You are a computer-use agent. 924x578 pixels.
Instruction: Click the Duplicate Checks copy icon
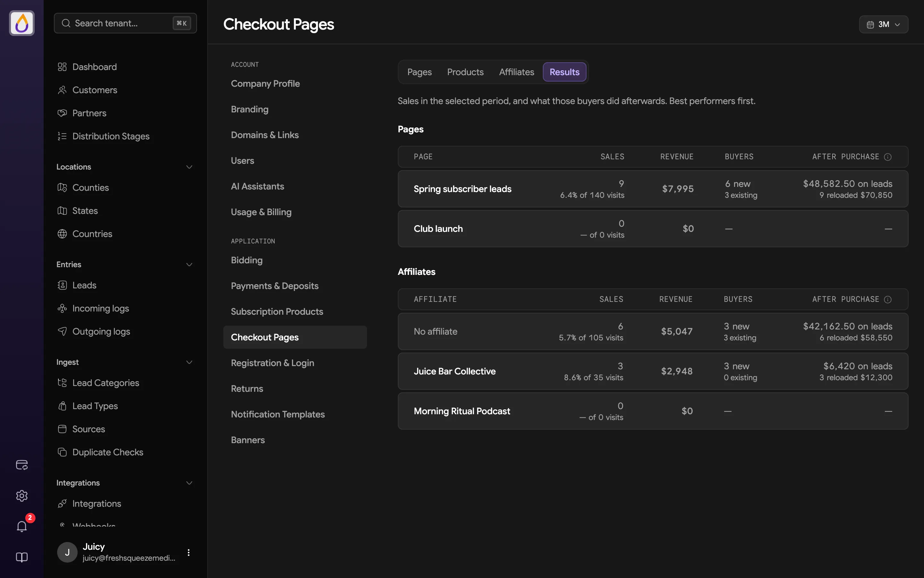point(62,452)
